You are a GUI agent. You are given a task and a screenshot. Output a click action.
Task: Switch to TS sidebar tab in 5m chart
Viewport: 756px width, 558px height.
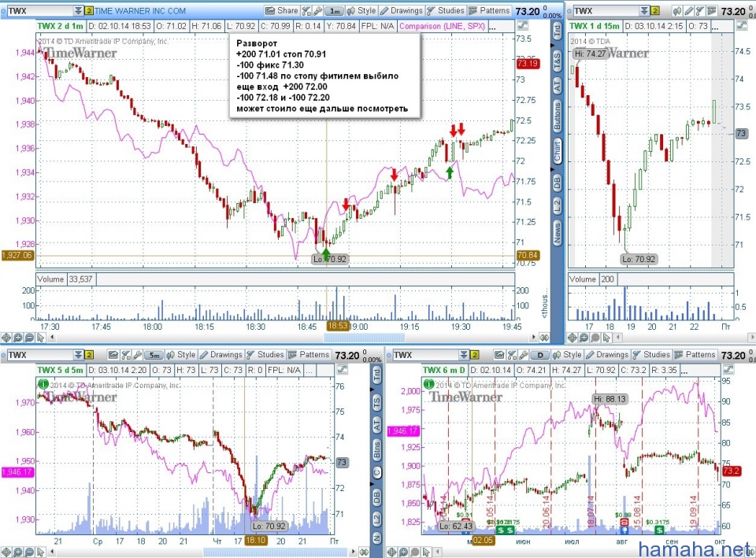coord(377,402)
